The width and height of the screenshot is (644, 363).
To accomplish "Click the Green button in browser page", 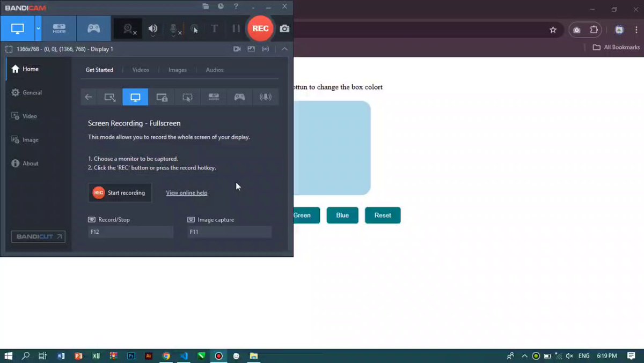I will point(306,215).
